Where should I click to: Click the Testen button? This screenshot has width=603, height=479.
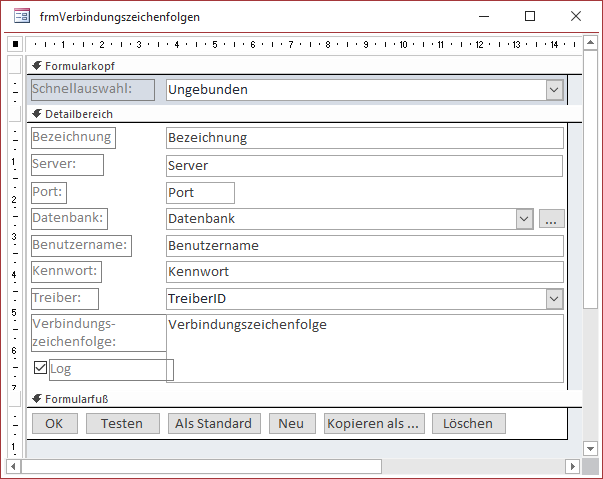point(123,423)
